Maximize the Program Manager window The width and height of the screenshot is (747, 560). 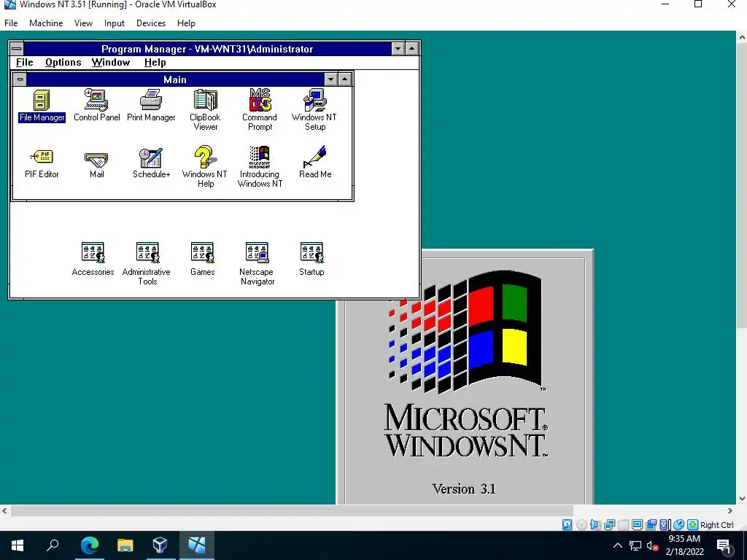tap(411, 49)
